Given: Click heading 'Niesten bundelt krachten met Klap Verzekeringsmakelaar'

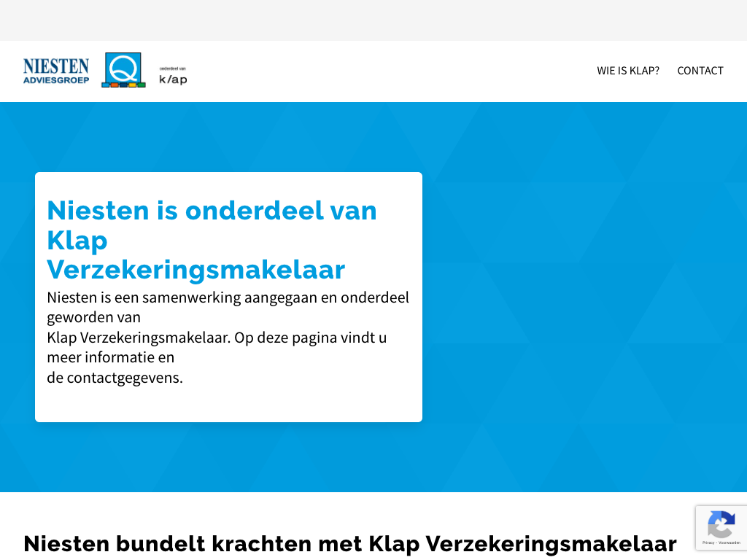Looking at the screenshot, I should 350,543.
